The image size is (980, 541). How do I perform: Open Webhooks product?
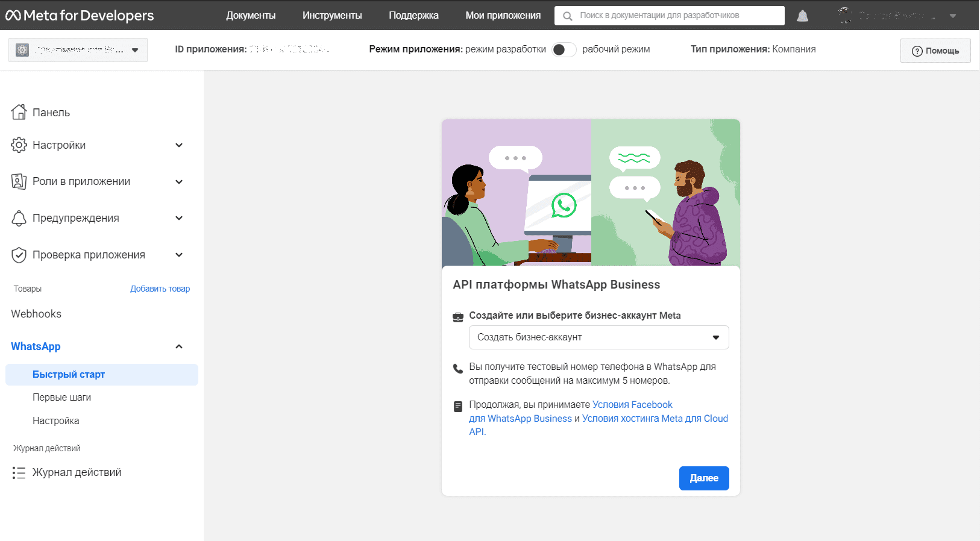coord(36,314)
